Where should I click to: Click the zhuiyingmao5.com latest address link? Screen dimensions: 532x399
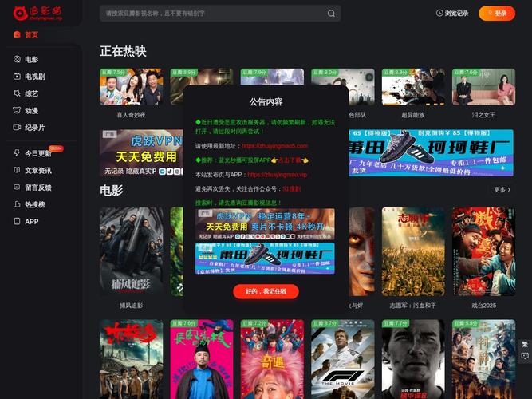(x=274, y=146)
